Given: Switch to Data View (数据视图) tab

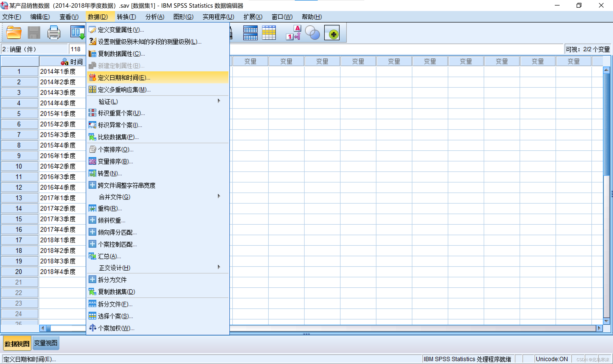Looking at the screenshot, I should click(x=17, y=343).
